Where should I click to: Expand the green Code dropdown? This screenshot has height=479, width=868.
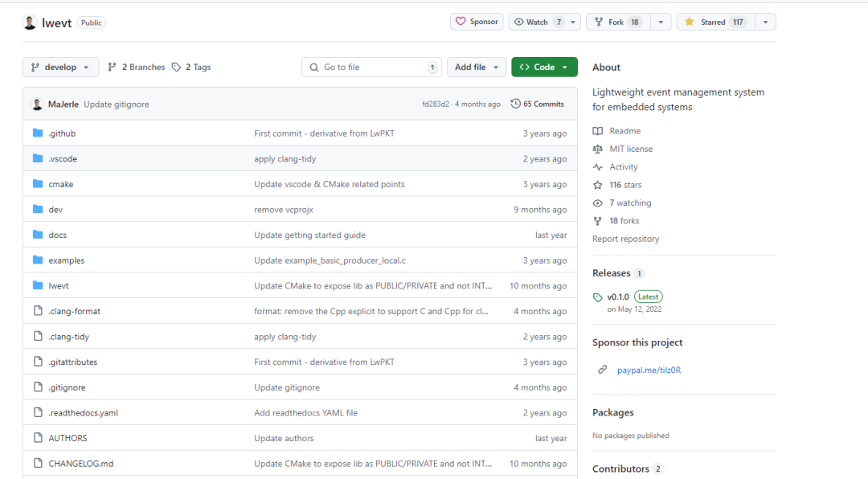[544, 68]
